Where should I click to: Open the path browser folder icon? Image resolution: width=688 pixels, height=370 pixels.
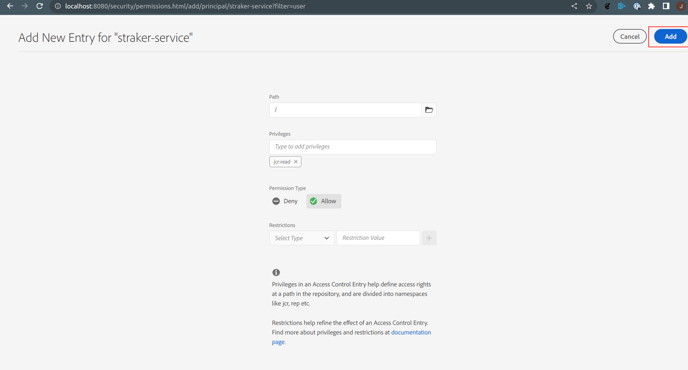(x=429, y=110)
